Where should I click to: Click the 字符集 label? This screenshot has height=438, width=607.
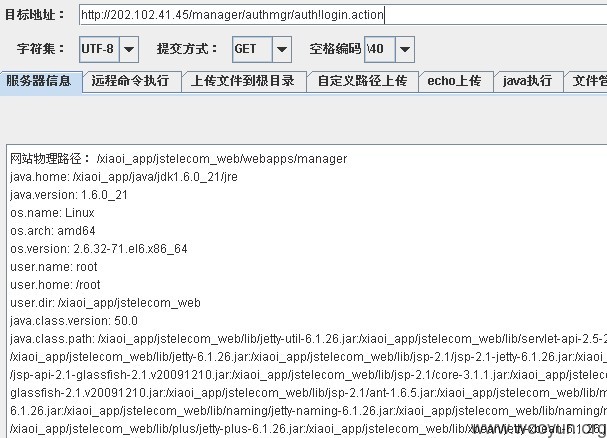(40, 49)
